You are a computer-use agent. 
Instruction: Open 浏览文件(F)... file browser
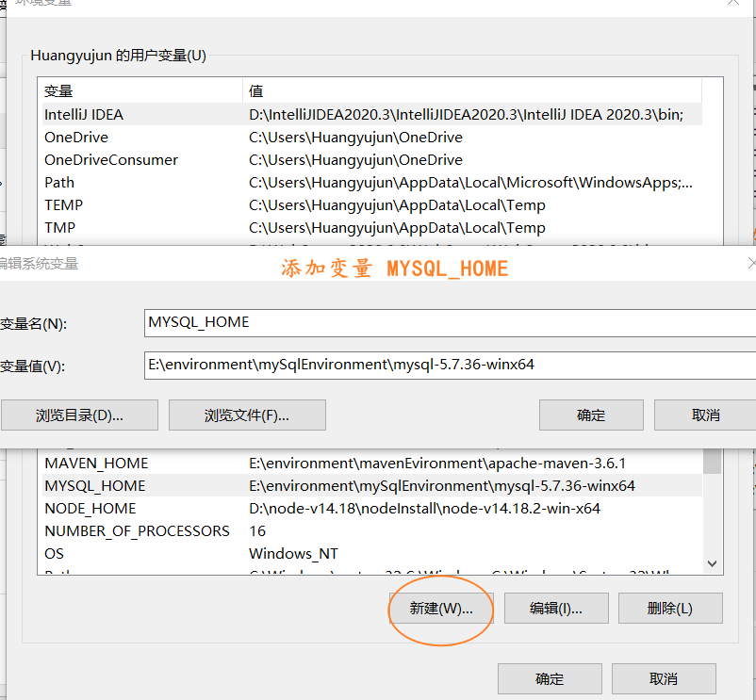[247, 415]
